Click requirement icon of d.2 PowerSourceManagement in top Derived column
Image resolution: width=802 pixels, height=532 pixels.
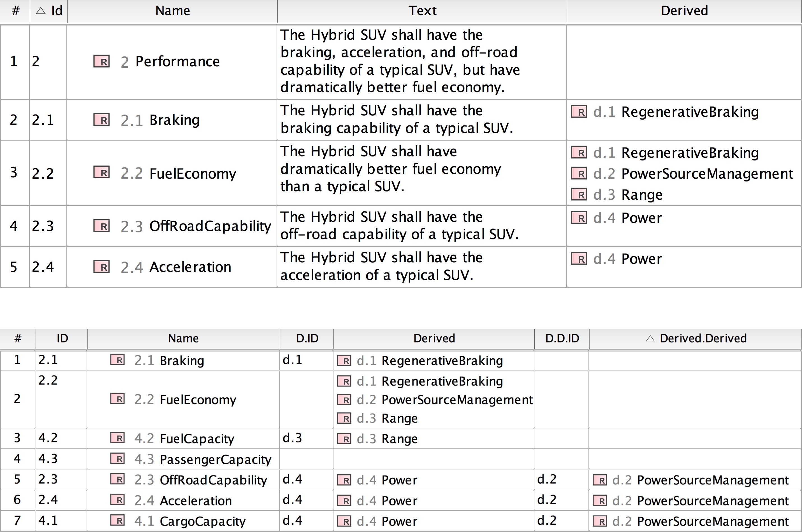579,174
